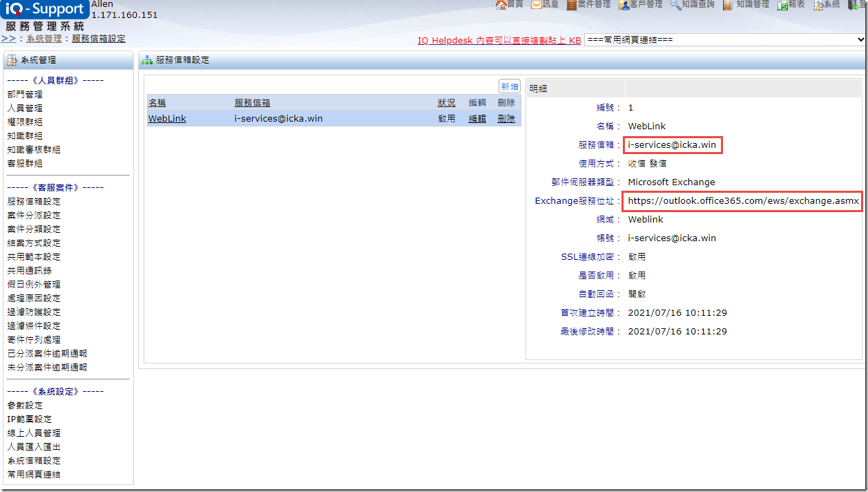Screen dimensions: 868x492
Task: Sort by 服務信箱 column header
Action: pos(252,102)
